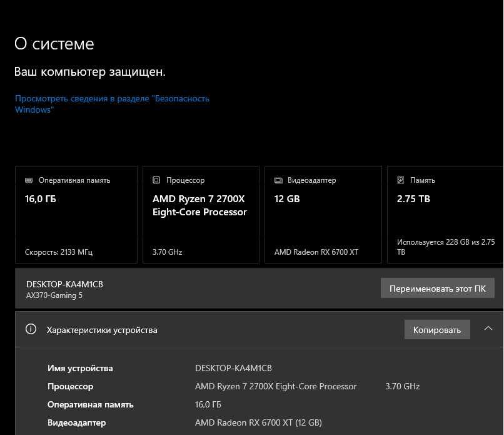Click the RAM memory chip icon

[x=29, y=180]
